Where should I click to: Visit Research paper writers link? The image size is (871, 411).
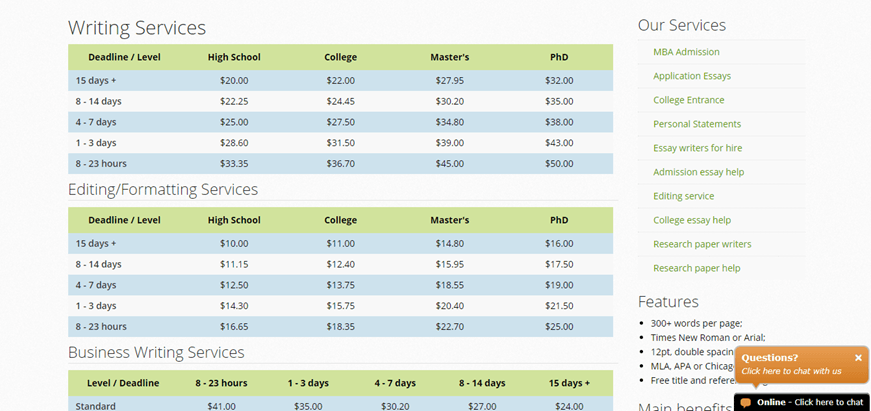(702, 244)
